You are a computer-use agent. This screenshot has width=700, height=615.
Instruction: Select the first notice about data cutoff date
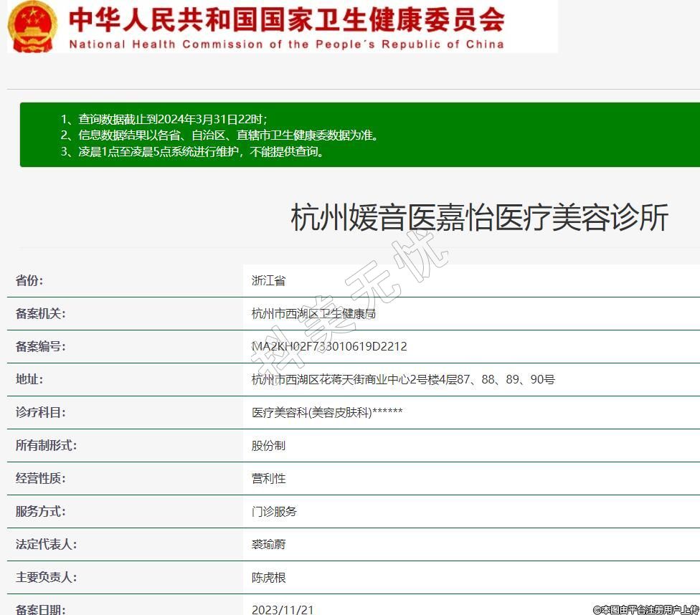click(x=164, y=119)
